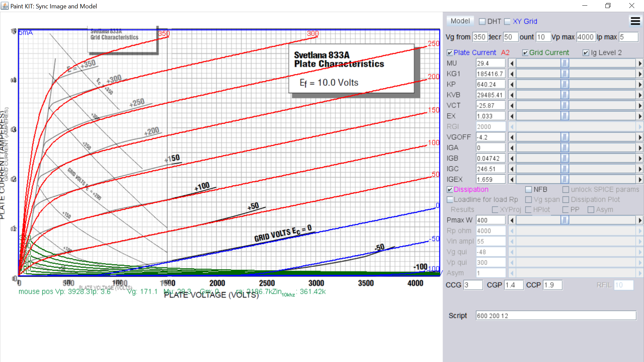Click the Svetlana 833A Plate Characteristics title
The width and height of the screenshot is (644, 362).
pos(339,59)
